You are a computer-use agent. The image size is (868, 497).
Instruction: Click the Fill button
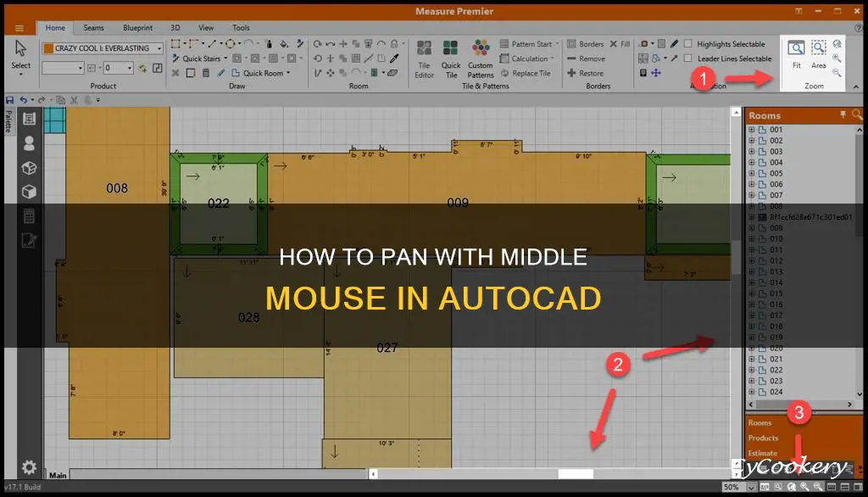tap(620, 44)
